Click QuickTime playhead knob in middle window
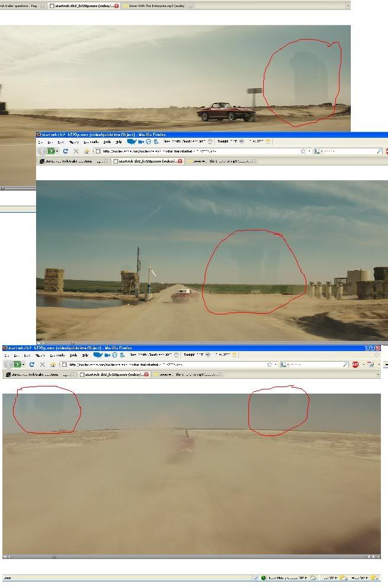This screenshot has height=588, width=388. tap(72, 343)
